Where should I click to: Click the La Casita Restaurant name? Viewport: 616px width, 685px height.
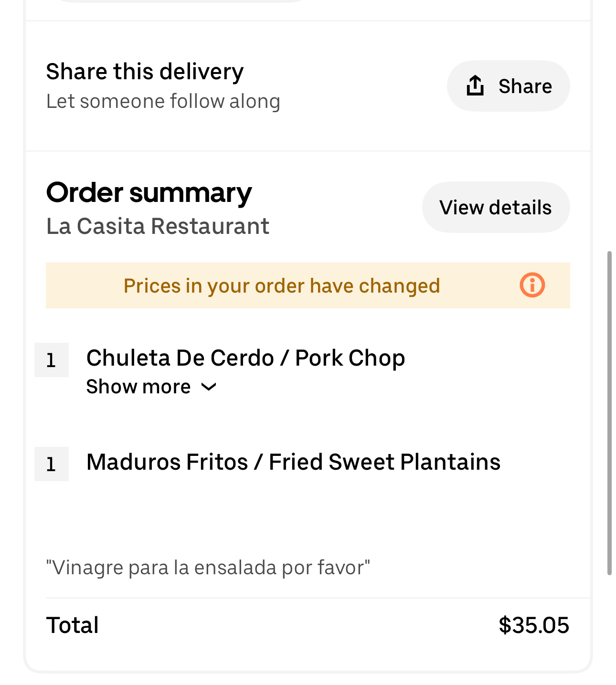coord(158,226)
